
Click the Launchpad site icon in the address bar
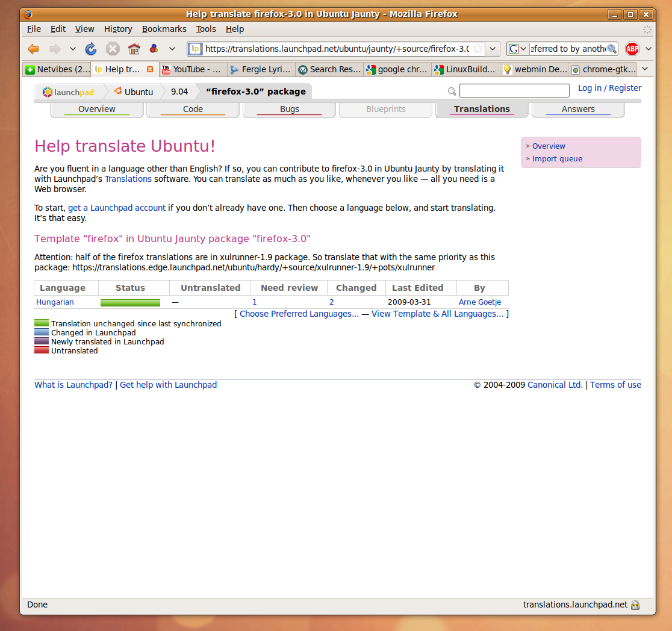[x=196, y=49]
